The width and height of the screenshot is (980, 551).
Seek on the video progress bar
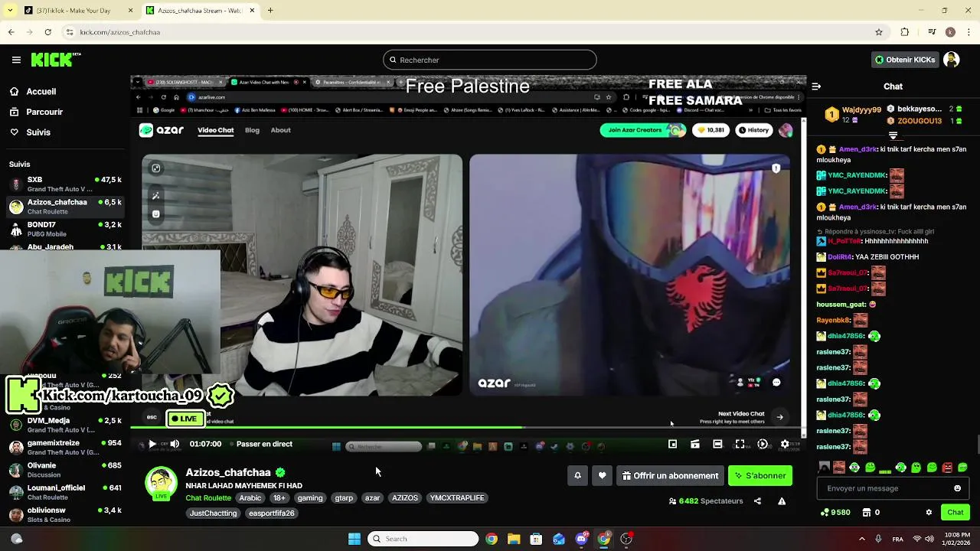pyautogui.click(x=467, y=427)
